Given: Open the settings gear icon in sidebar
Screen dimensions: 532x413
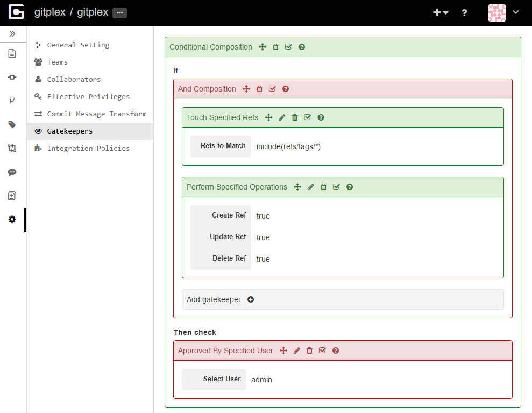Looking at the screenshot, I should [x=12, y=219].
